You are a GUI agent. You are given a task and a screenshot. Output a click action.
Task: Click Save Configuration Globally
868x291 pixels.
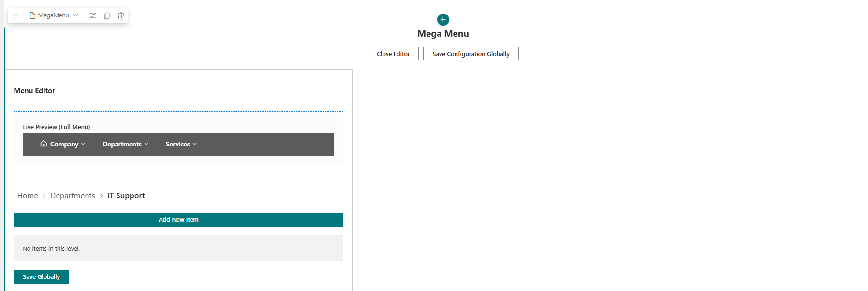[x=471, y=54]
